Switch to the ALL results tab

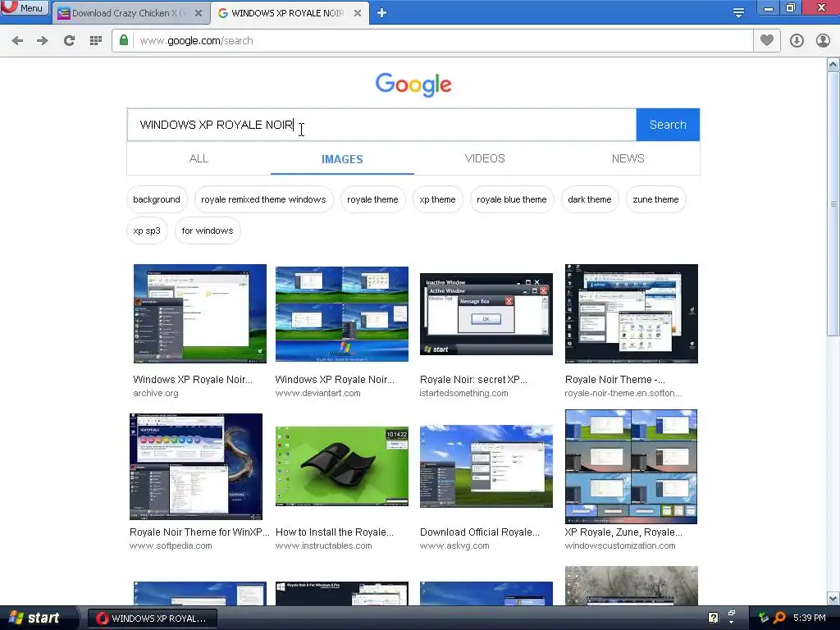[x=199, y=158]
